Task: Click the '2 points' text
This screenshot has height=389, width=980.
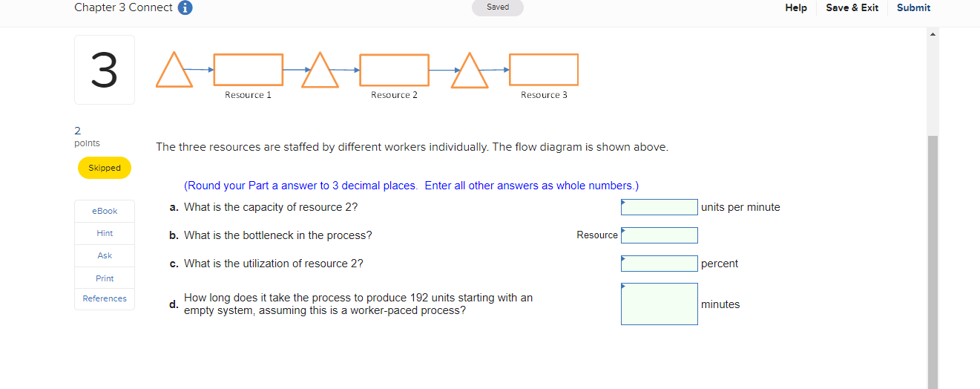Action: coord(87,137)
